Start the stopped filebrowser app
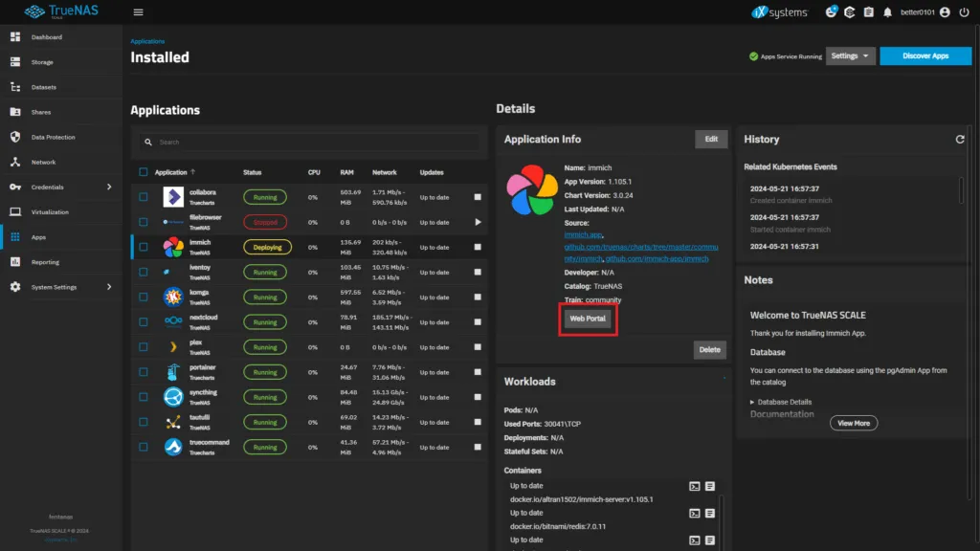 tap(478, 222)
